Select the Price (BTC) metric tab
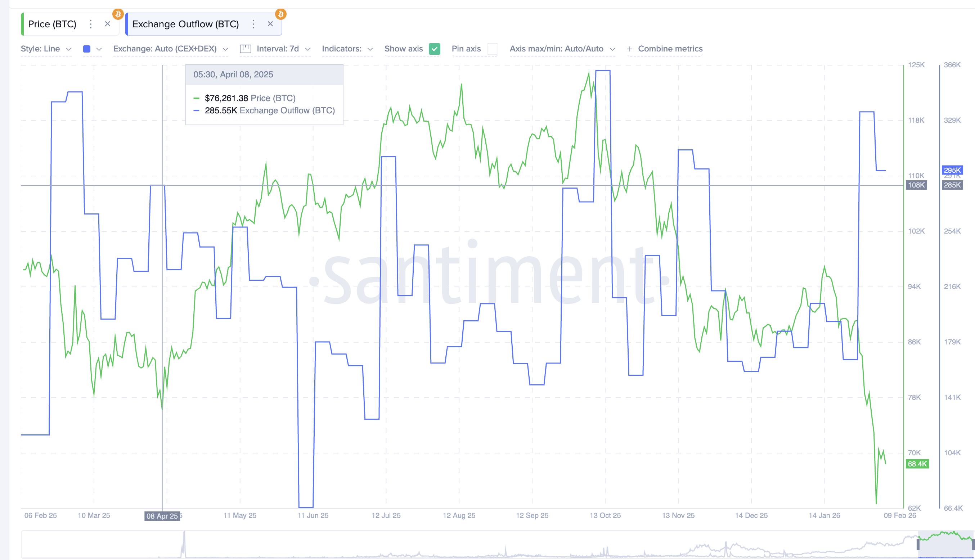 coord(52,24)
